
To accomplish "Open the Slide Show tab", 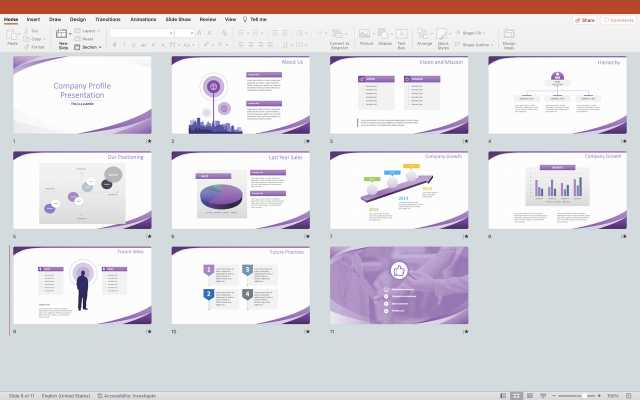I will pyautogui.click(x=179, y=19).
